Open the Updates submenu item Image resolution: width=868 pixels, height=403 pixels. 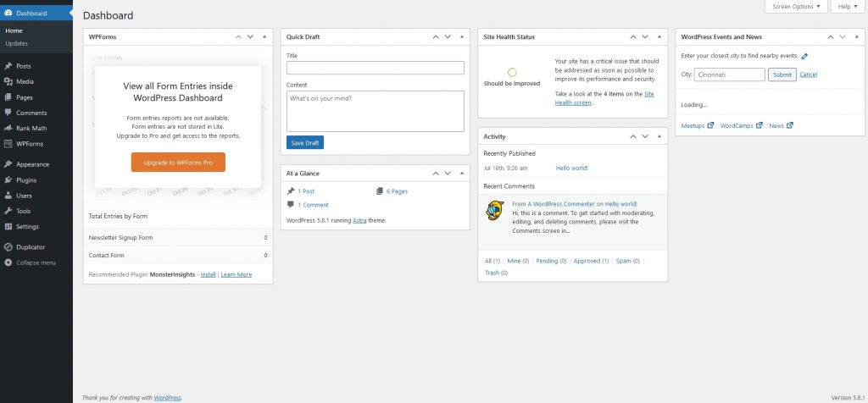pos(16,43)
